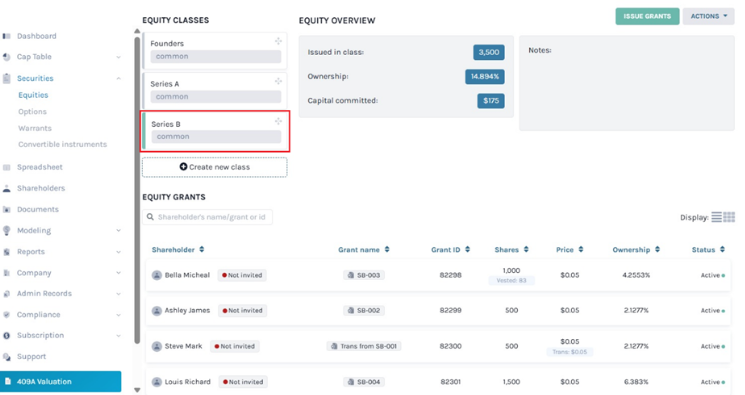Switch to grid display view
Screen dimensions: 745x395
point(729,217)
